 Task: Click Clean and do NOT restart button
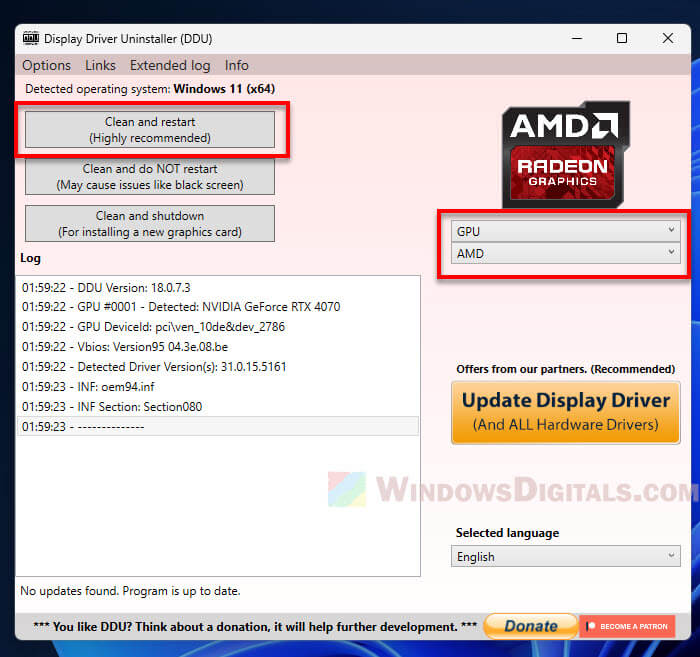[x=150, y=177]
